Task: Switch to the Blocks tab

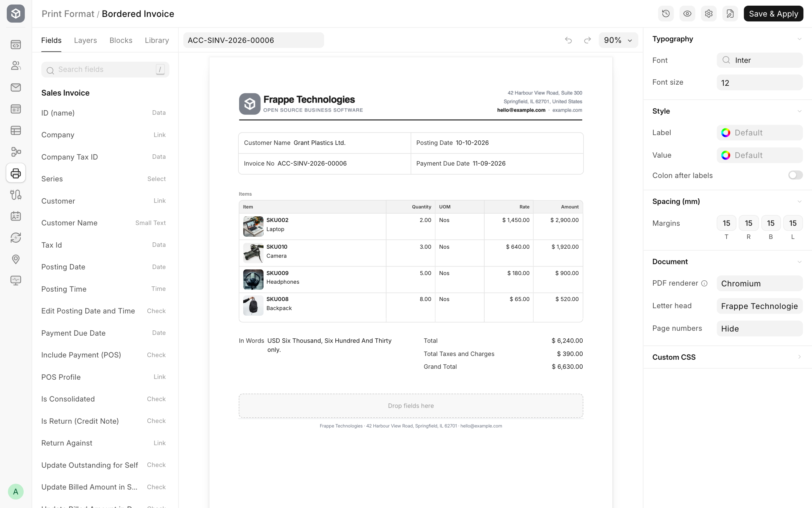Action: pyautogui.click(x=121, y=40)
